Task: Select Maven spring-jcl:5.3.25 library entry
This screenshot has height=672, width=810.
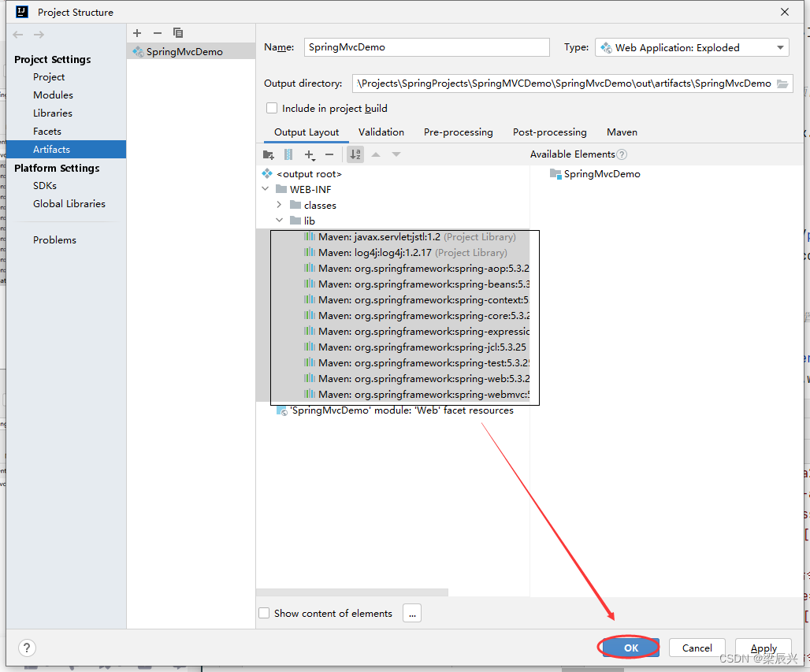Action: coord(414,347)
